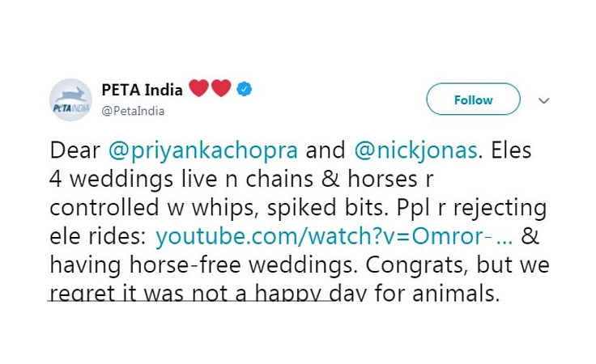Open the @priyankachopra mention
The width and height of the screenshot is (596, 364).
click(203, 150)
